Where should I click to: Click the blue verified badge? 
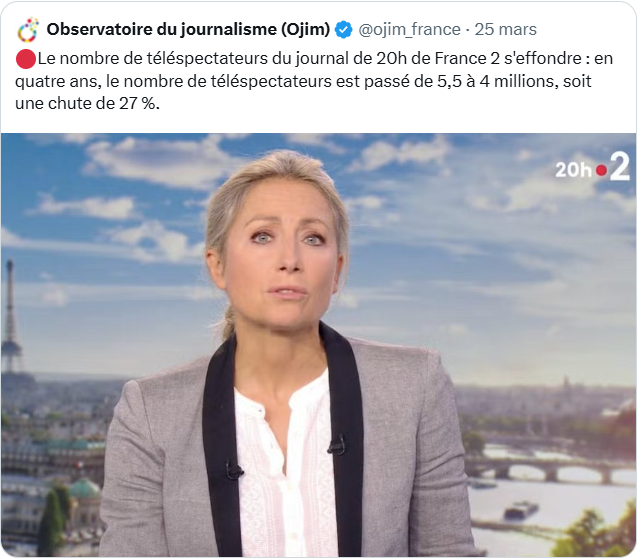(344, 30)
